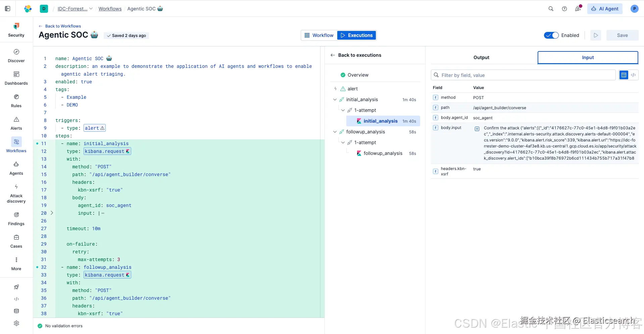Open the user profile avatar P

coord(634,9)
